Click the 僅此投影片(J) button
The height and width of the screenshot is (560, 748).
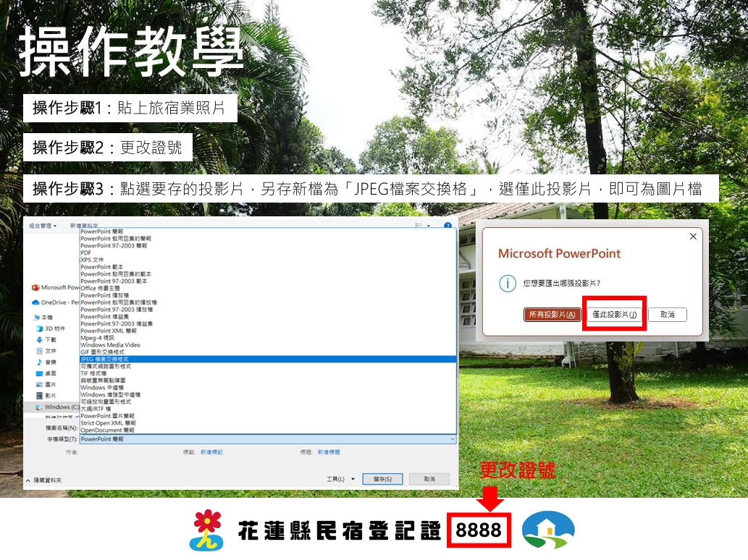pyautogui.click(x=614, y=315)
